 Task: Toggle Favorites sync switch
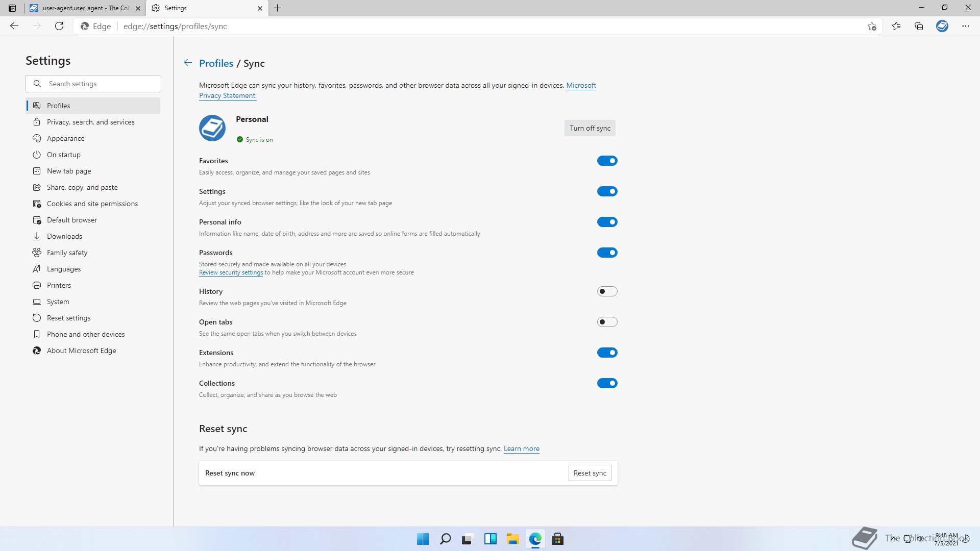coord(607,161)
